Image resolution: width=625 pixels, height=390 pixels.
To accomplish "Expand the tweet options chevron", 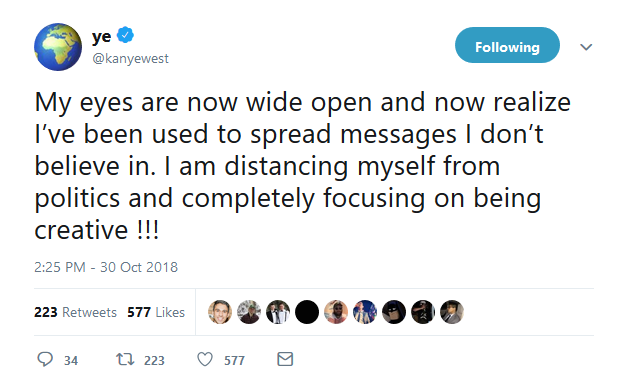I will pos(586,47).
